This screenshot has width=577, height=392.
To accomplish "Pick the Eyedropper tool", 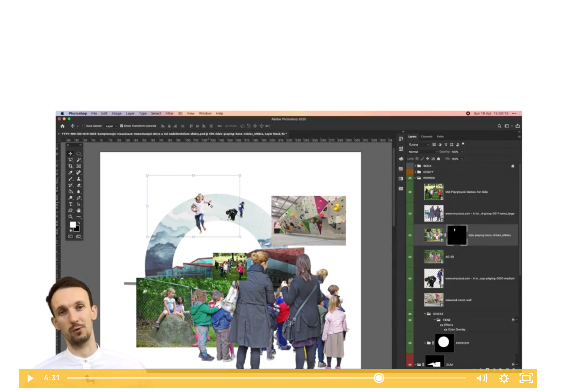I will click(70, 172).
